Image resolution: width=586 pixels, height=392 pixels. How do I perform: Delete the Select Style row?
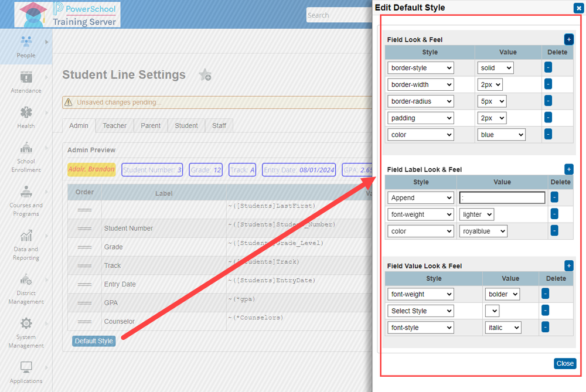(545, 310)
